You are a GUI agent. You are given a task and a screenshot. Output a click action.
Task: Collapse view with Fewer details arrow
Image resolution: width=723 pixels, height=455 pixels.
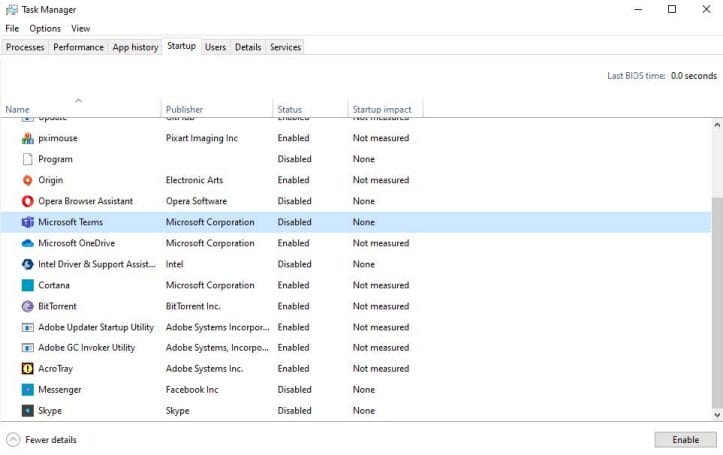click(x=13, y=440)
